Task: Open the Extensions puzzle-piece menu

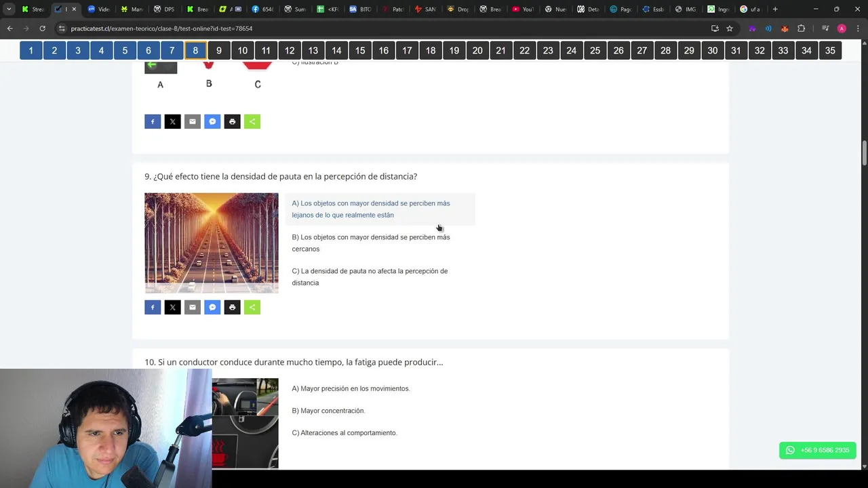Action: 802,28
